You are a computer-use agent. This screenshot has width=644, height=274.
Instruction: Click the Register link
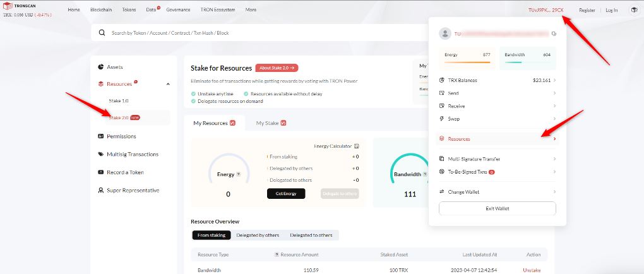pyautogui.click(x=587, y=10)
